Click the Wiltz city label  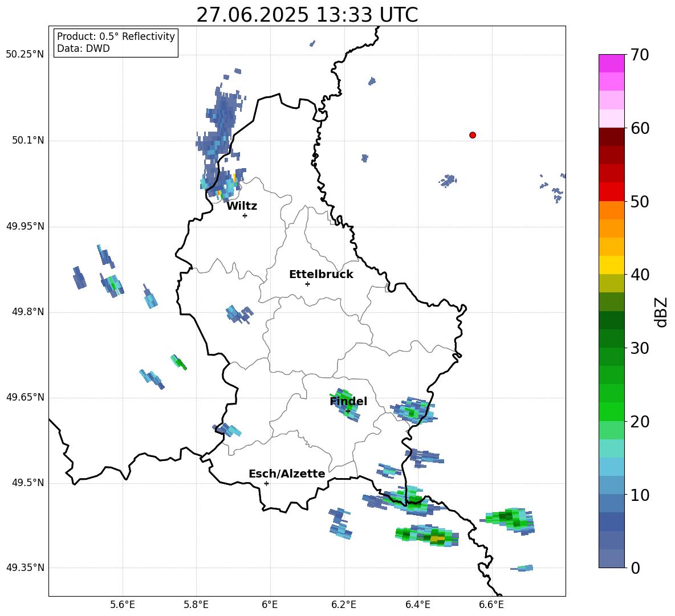pos(242,206)
